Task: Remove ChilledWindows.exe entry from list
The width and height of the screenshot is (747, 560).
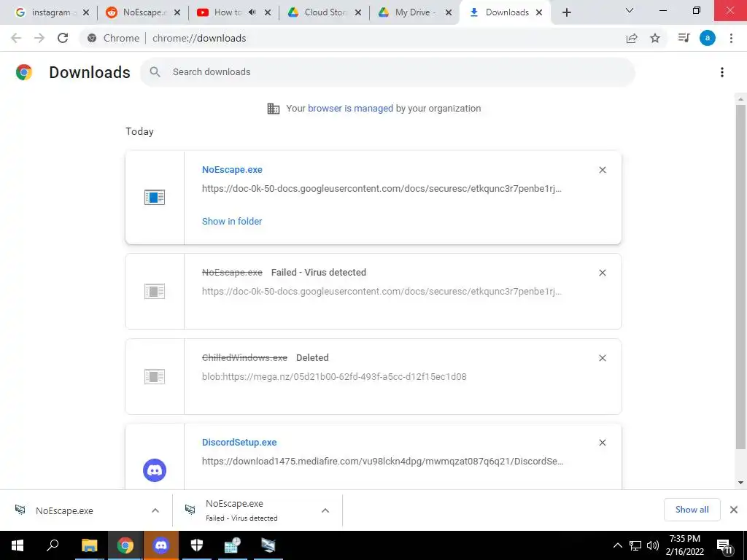Action: pyautogui.click(x=603, y=358)
